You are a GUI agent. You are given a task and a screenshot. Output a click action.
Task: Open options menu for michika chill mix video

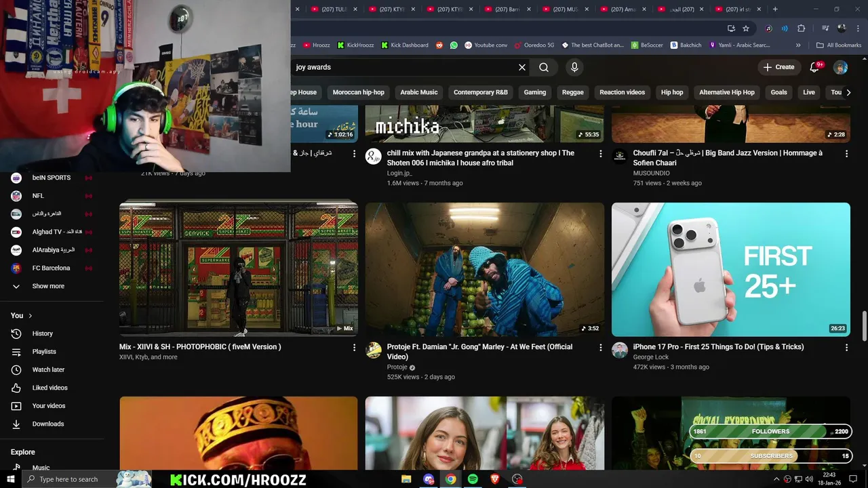pos(600,154)
